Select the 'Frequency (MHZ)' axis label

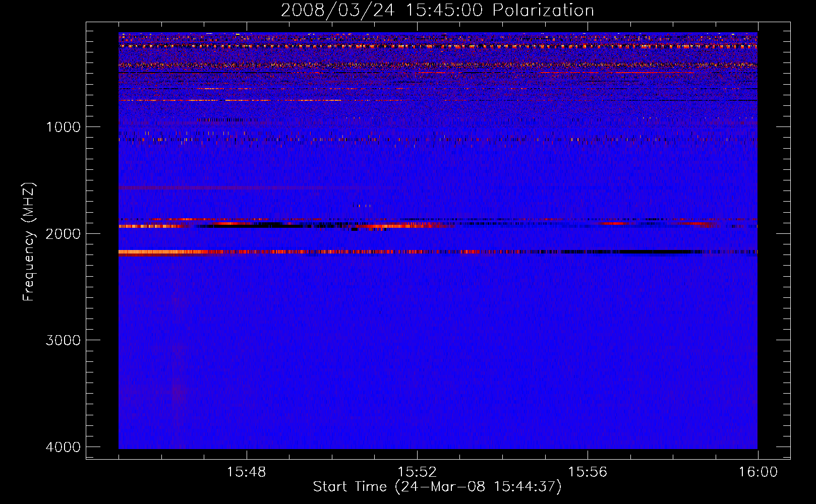(28, 242)
